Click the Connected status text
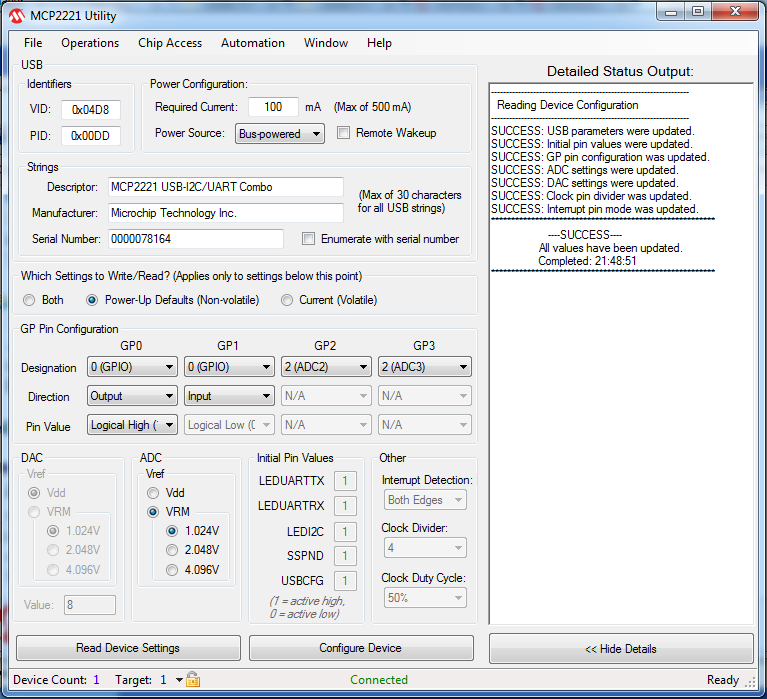This screenshot has width=767, height=699. click(x=379, y=679)
